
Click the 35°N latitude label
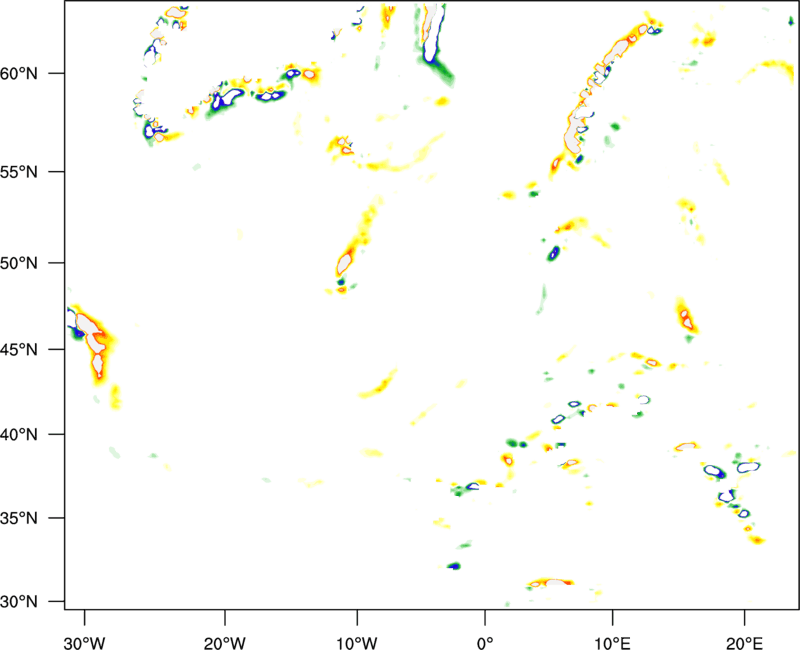point(19,518)
